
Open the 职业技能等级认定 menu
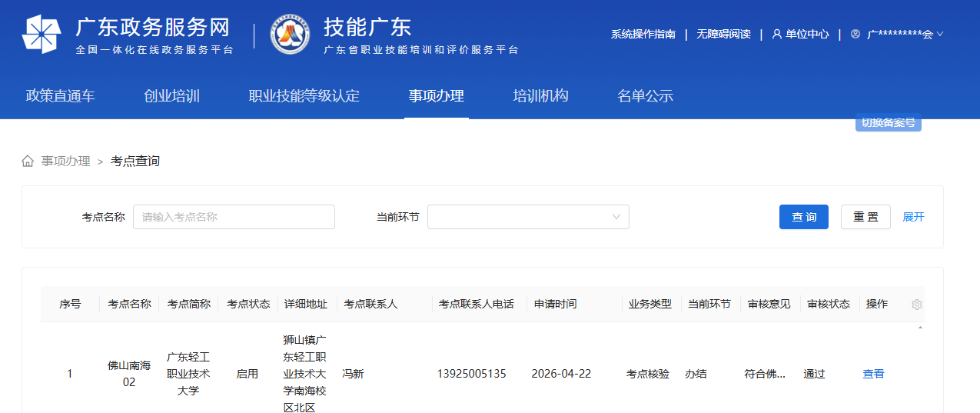304,96
